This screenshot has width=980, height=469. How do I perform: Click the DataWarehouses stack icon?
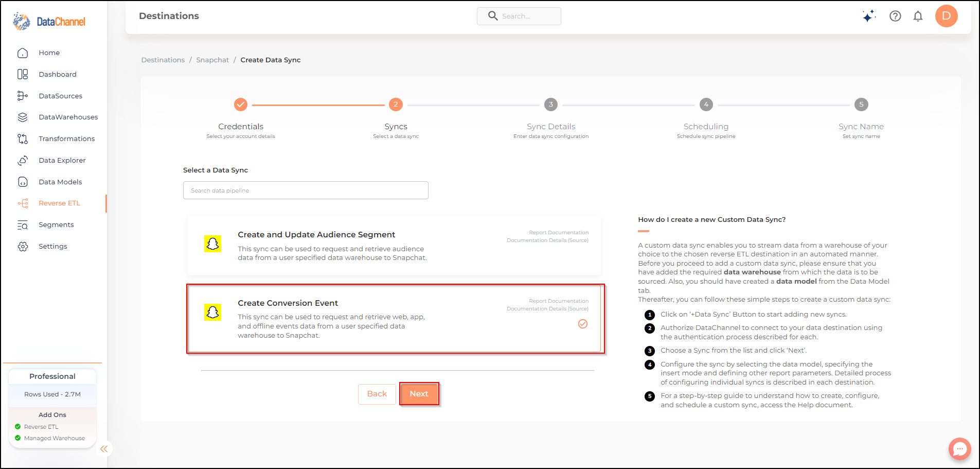23,117
